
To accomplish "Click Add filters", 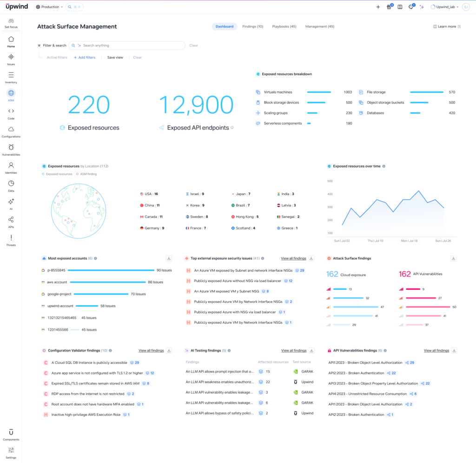I will pyautogui.click(x=85, y=57).
